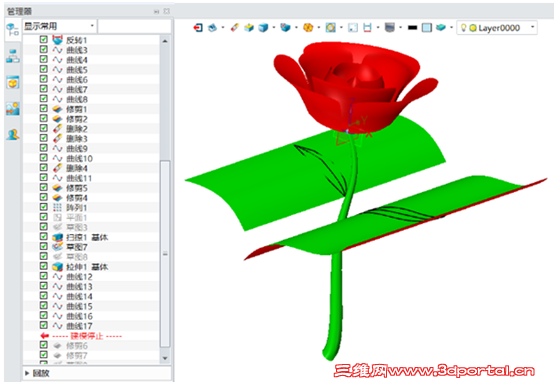Click the exit icon in the viewport toolbar
This screenshot has width=554, height=384.
pos(198,28)
